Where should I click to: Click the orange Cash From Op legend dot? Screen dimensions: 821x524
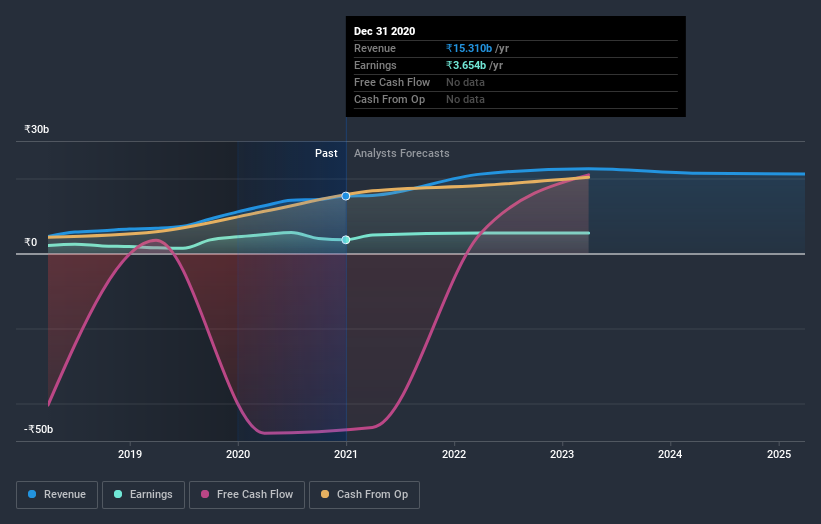coord(325,494)
